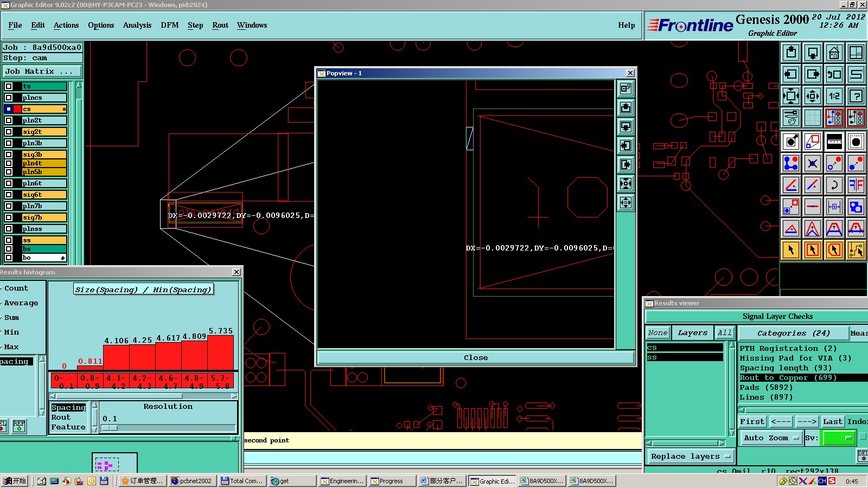The height and width of the screenshot is (488, 868).
Task: Open the green Sv color dropdown
Action: point(839,438)
